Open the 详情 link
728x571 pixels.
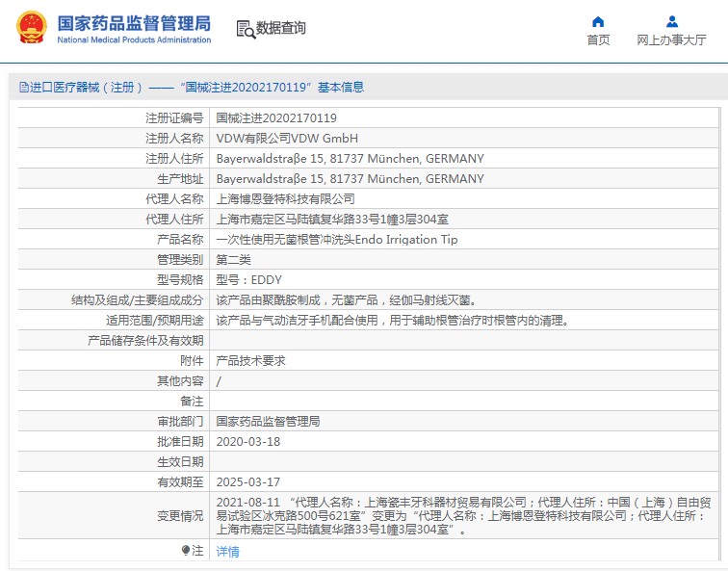[228, 551]
